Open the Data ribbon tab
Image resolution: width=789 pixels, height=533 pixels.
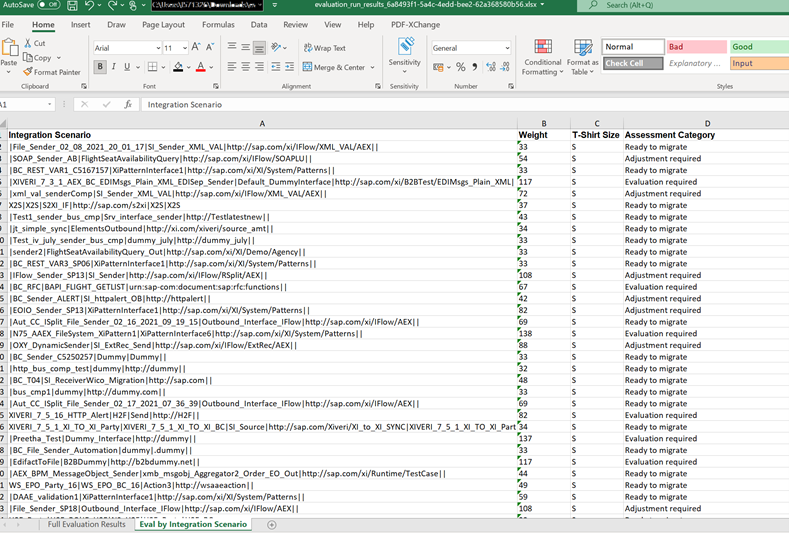[259, 24]
